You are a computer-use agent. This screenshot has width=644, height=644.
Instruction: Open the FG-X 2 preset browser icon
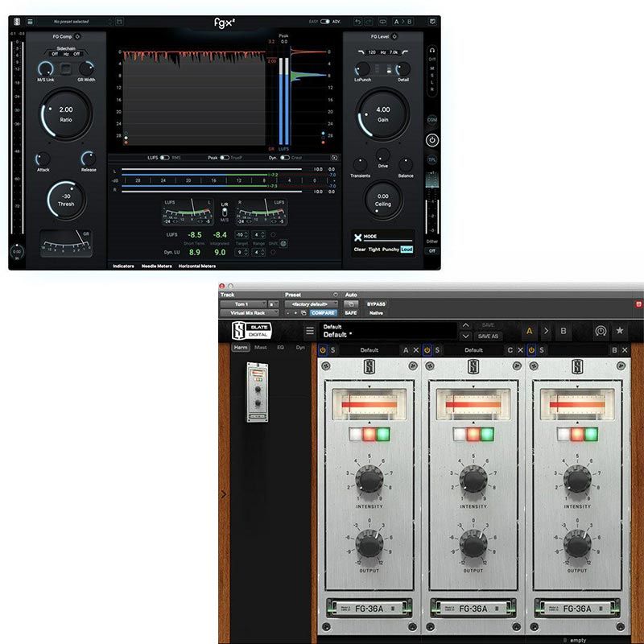click(30, 22)
